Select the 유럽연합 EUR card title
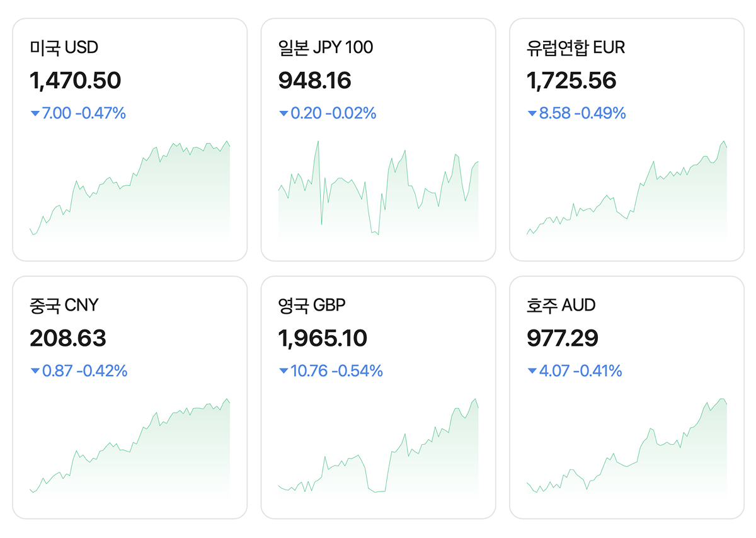The width and height of the screenshot is (756, 538). (x=575, y=47)
